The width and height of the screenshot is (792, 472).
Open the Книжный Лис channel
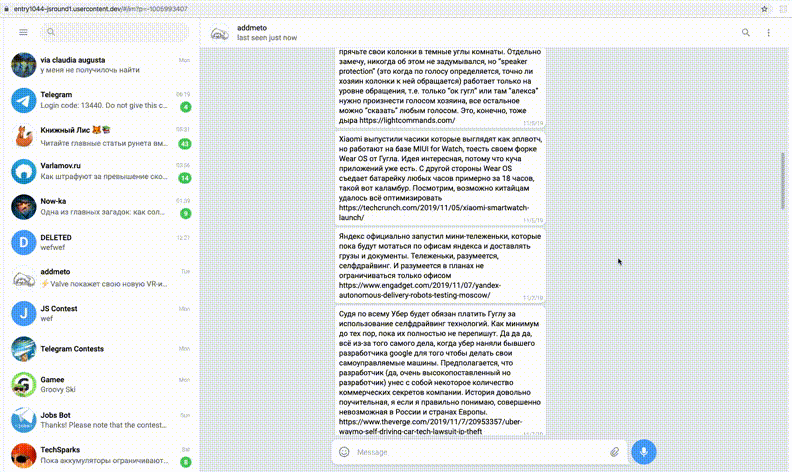click(101, 136)
